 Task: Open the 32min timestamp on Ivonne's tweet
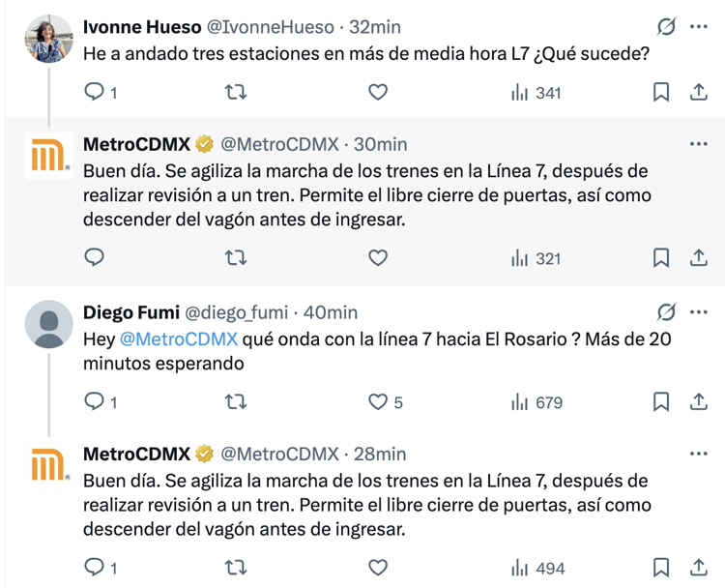tap(374, 27)
